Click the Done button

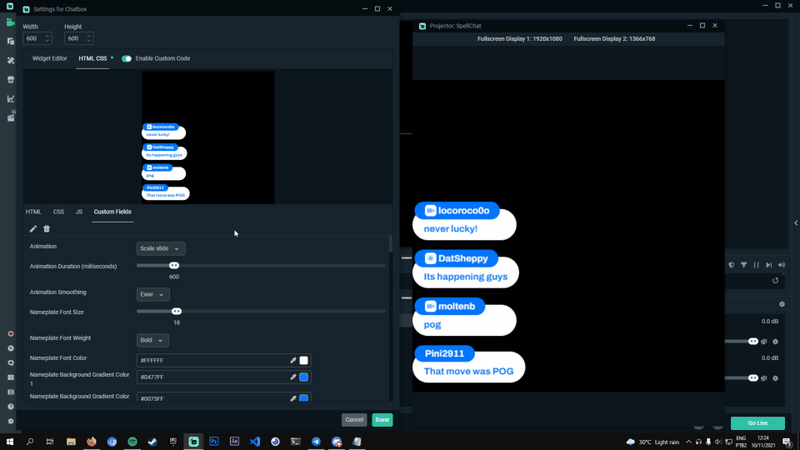point(382,420)
